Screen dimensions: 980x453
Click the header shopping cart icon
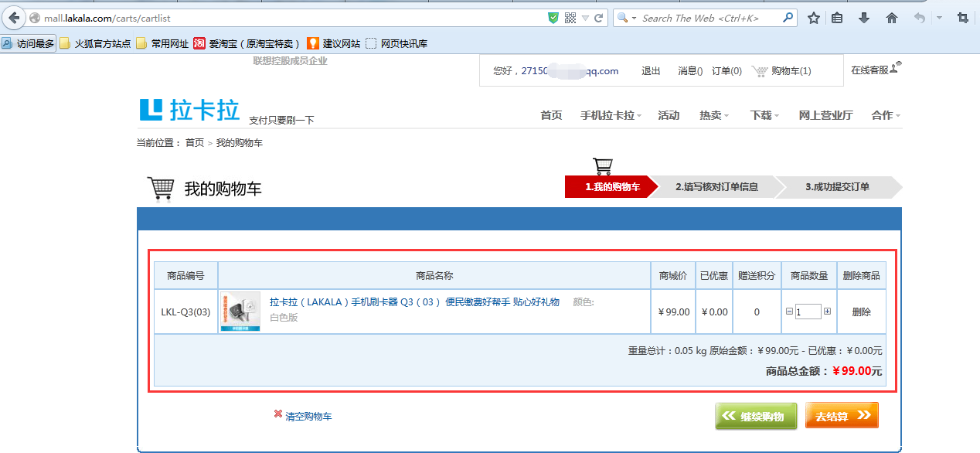pyautogui.click(x=760, y=71)
